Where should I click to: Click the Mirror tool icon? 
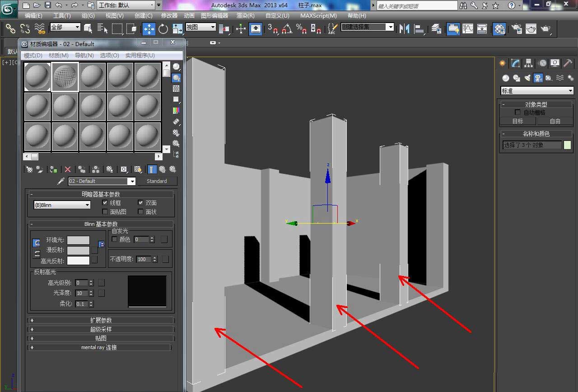[x=404, y=29]
